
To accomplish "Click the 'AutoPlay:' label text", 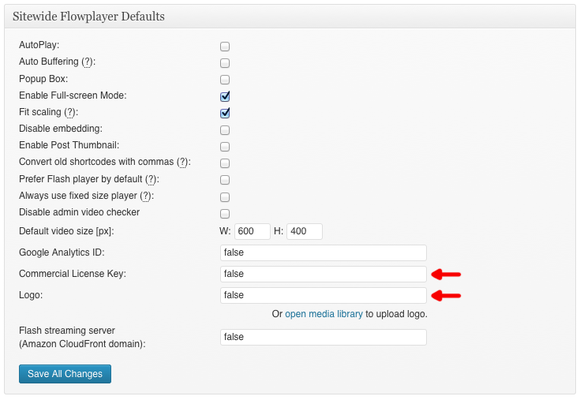I will click(39, 45).
